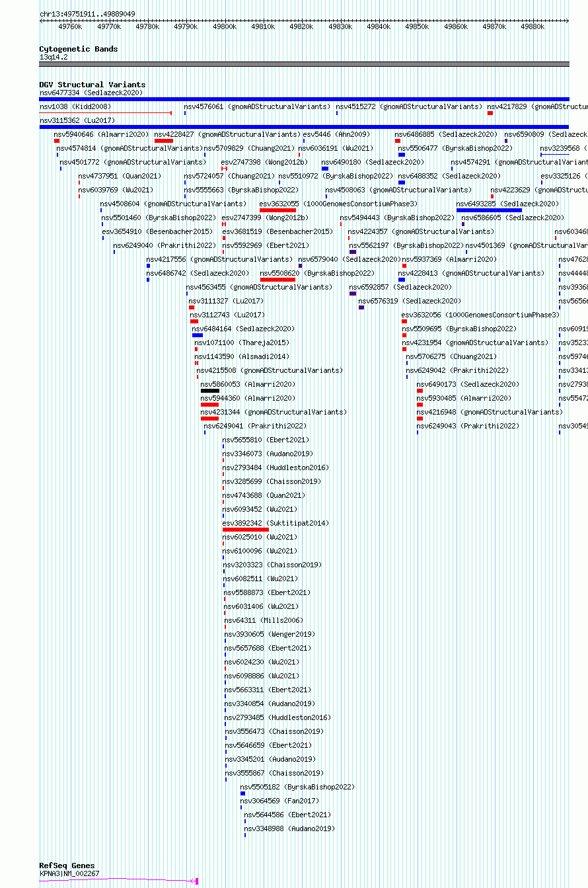Select nsv3285699 (Chaisson2019) label
The image size is (588, 888).
(x=272, y=481)
